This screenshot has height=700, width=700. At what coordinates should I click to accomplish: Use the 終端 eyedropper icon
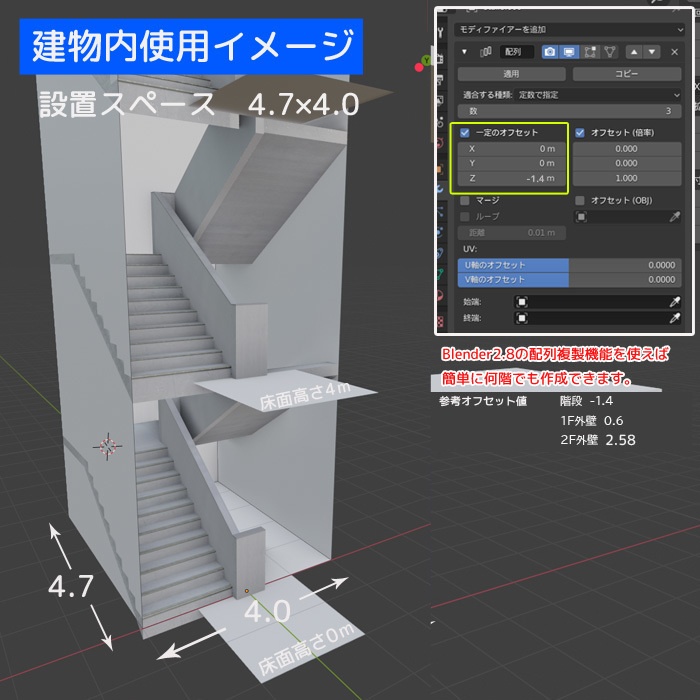tap(675, 318)
